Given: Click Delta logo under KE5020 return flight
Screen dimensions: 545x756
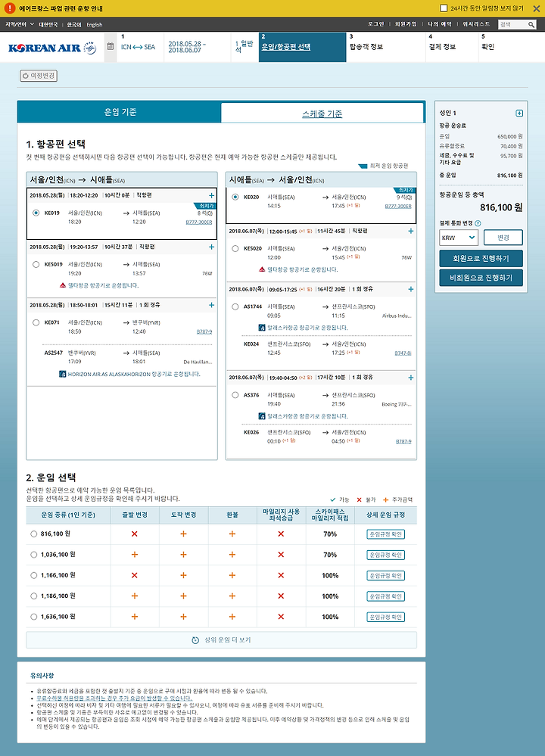Looking at the screenshot, I should 262,269.
